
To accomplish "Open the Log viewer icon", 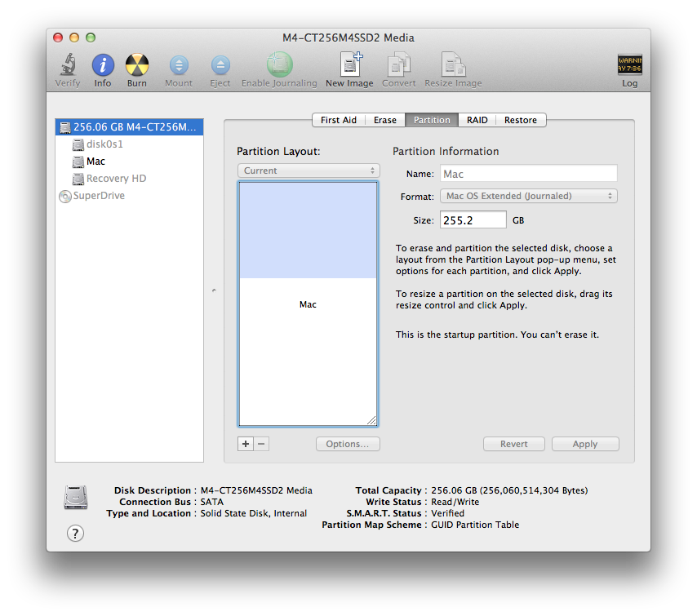I will coord(629,64).
